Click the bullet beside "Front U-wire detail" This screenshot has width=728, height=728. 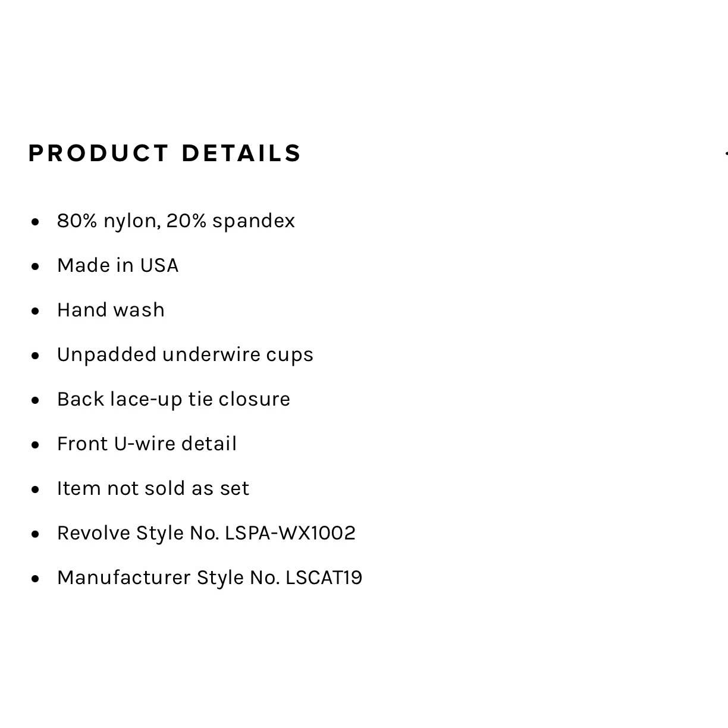click(x=36, y=445)
